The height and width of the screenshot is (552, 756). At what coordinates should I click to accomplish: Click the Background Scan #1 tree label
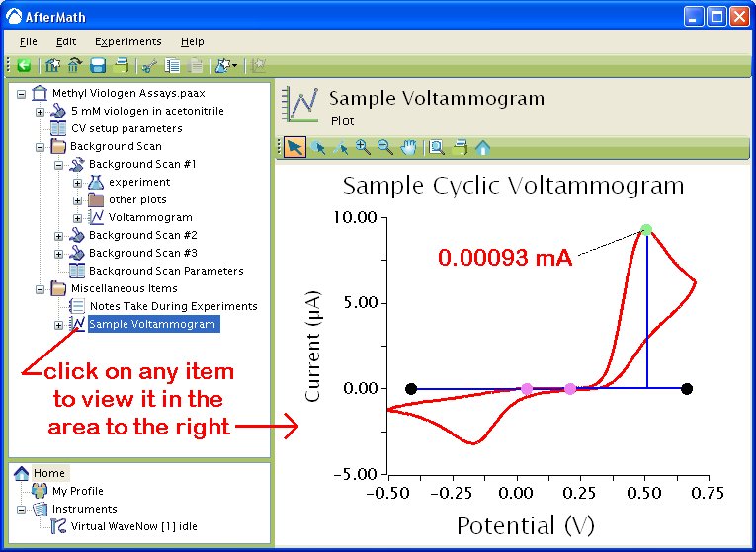[x=142, y=164]
